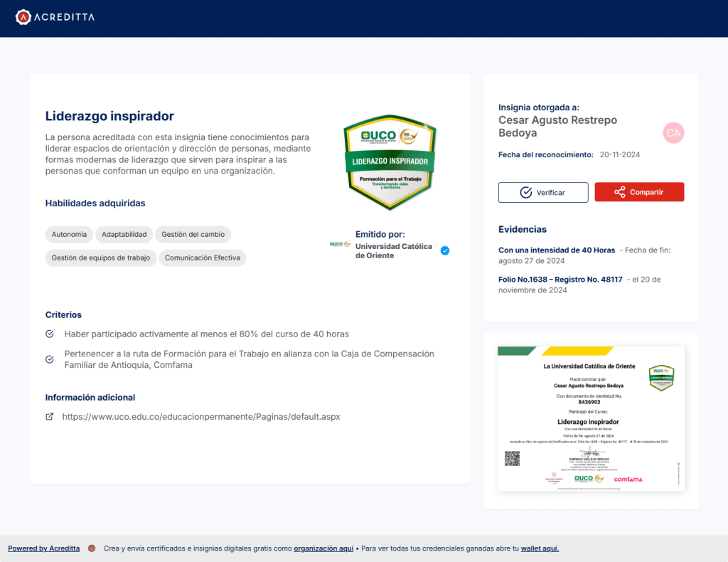The width and height of the screenshot is (728, 562).
Task: Click the check icon beside Comfama criterion
Action: point(50,359)
